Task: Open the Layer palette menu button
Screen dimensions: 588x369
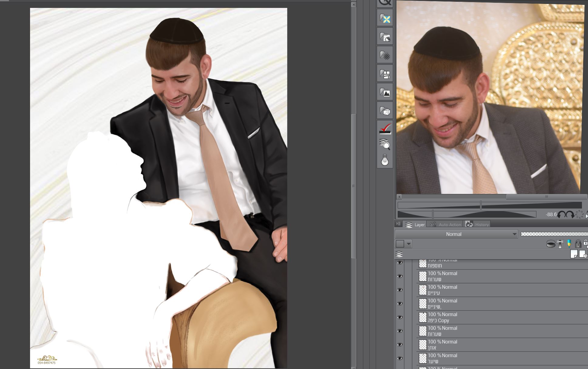Action: click(398, 224)
